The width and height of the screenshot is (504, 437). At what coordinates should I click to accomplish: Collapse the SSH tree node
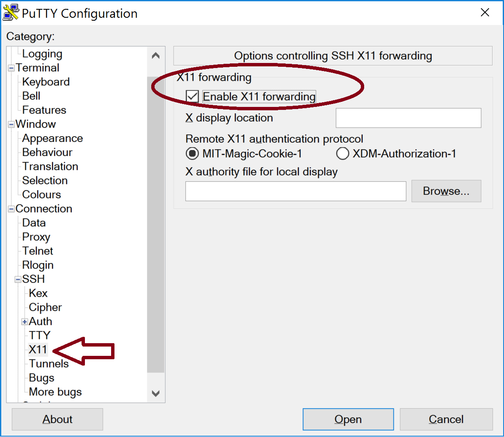coord(18,279)
